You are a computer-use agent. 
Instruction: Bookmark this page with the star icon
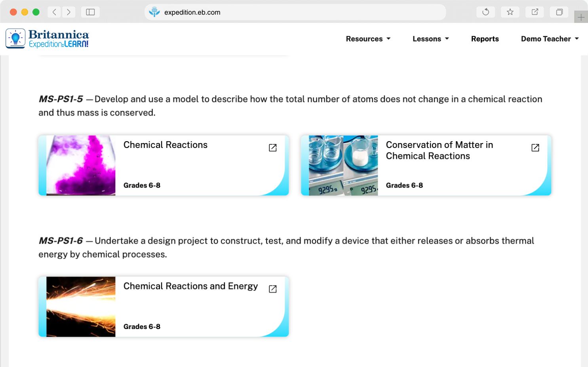[x=510, y=12]
